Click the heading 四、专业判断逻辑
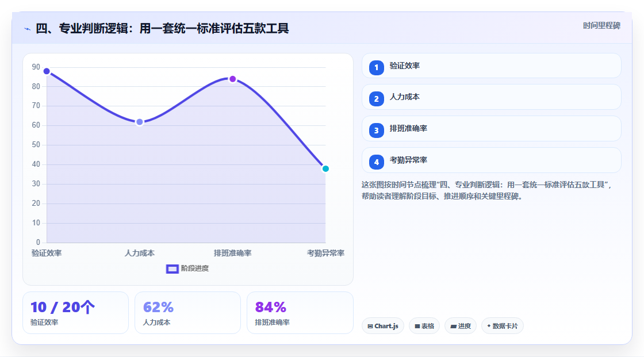 coord(162,28)
